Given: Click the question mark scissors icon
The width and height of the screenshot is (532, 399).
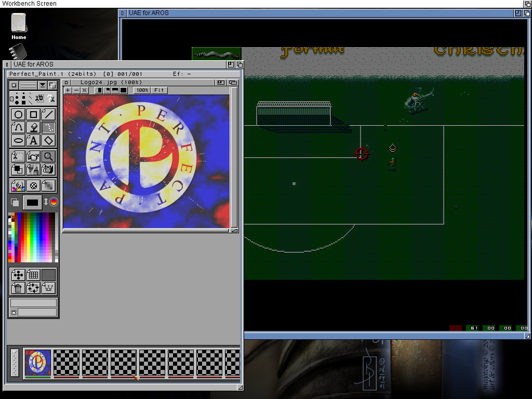Looking at the screenshot, I should click(x=51, y=98).
